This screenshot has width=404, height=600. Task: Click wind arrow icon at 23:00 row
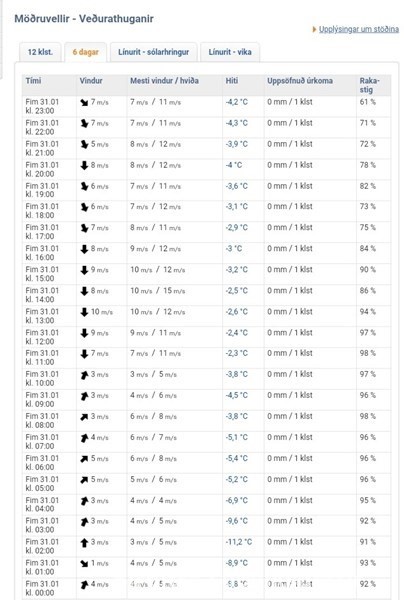(x=84, y=102)
